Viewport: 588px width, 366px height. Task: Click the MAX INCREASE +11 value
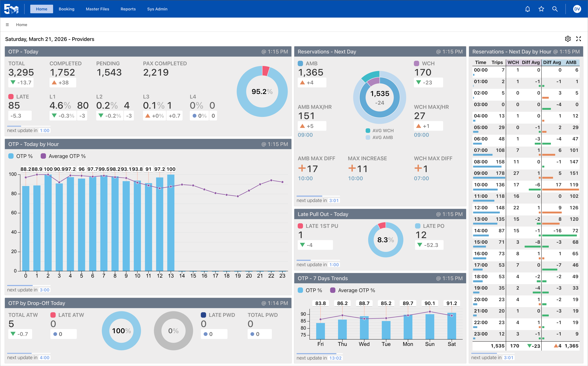358,169
